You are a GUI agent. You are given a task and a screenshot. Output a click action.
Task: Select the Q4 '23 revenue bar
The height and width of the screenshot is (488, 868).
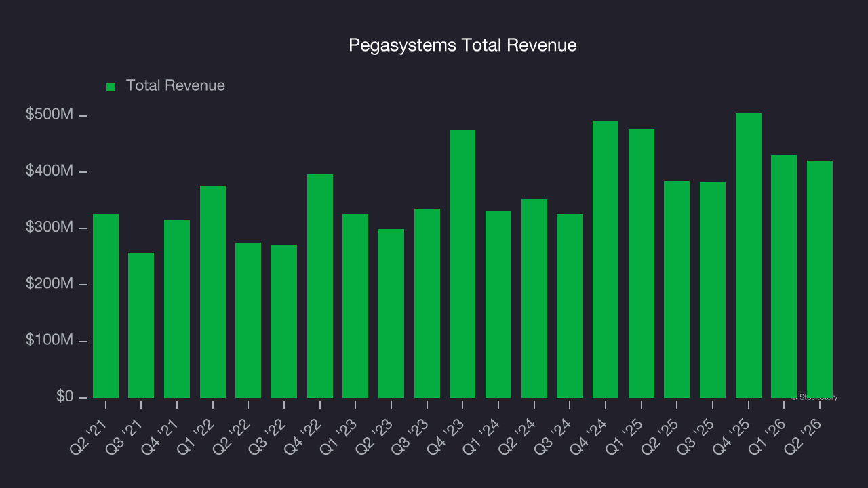click(x=462, y=264)
